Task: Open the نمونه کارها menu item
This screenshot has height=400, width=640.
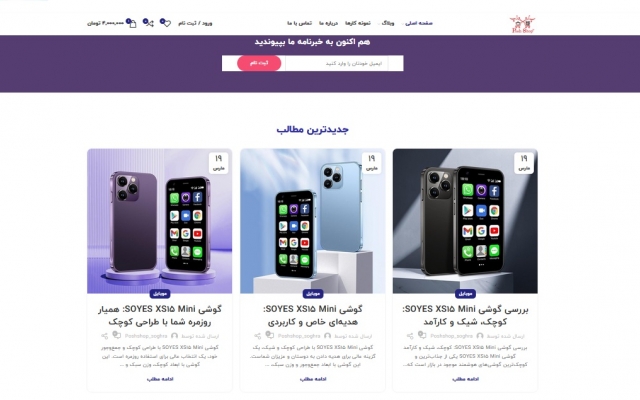Action: 358,23
